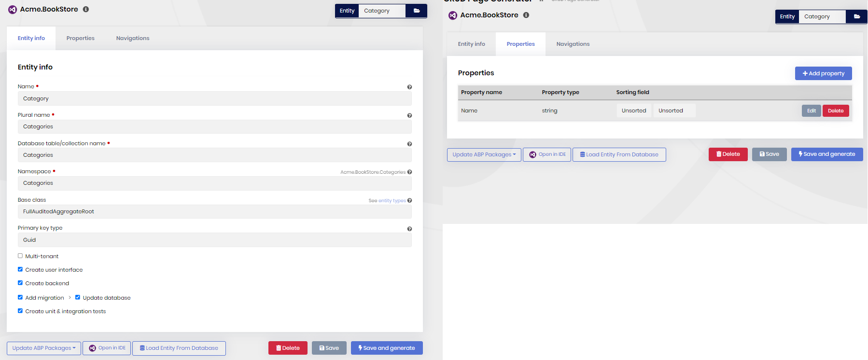Click the Name input field containing Category
This screenshot has height=360, width=868.
tap(215, 98)
